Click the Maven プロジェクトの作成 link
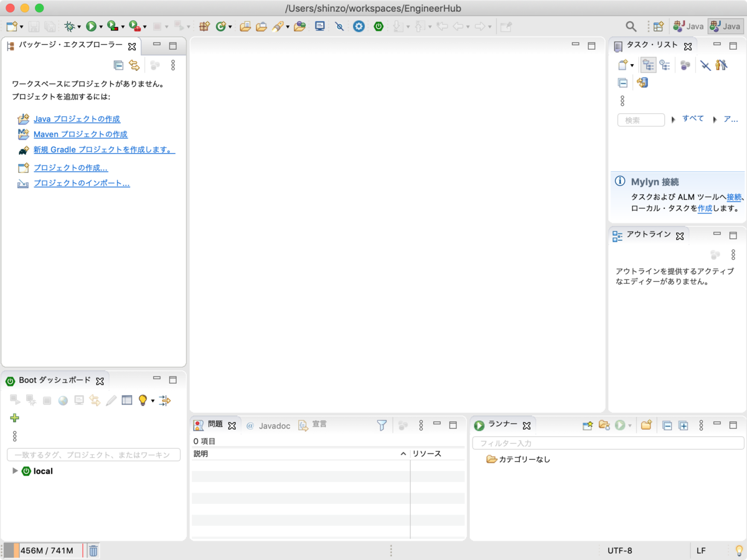The image size is (747, 560). point(80,134)
